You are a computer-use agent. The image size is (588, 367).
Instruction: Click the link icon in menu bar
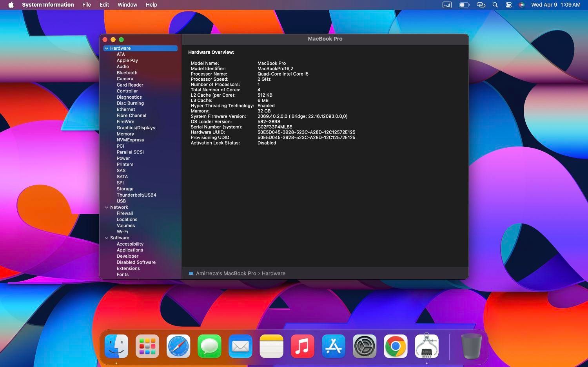481,5
